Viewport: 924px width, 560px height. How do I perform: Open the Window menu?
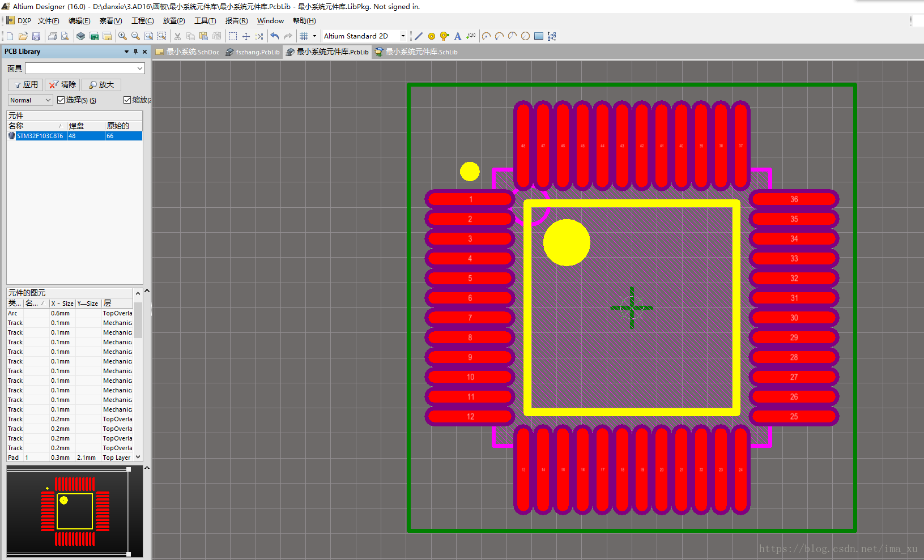tap(270, 21)
